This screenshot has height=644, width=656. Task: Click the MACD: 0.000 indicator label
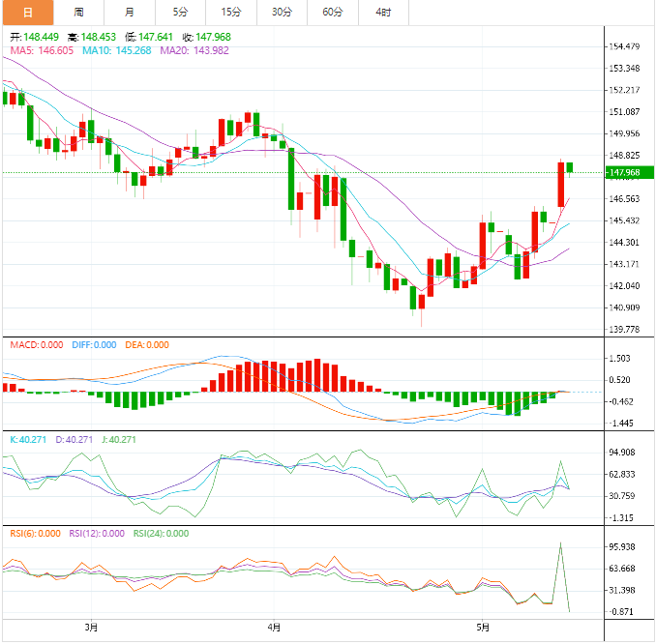tap(37, 345)
